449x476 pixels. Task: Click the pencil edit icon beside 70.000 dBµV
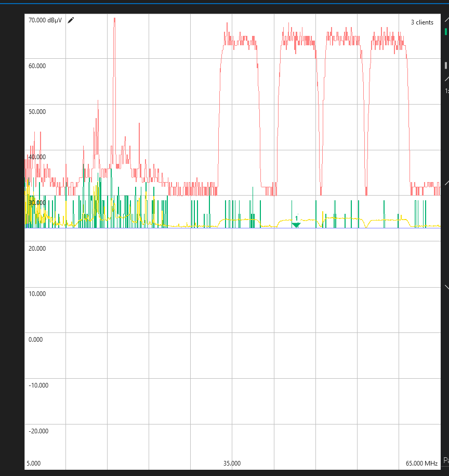point(71,20)
